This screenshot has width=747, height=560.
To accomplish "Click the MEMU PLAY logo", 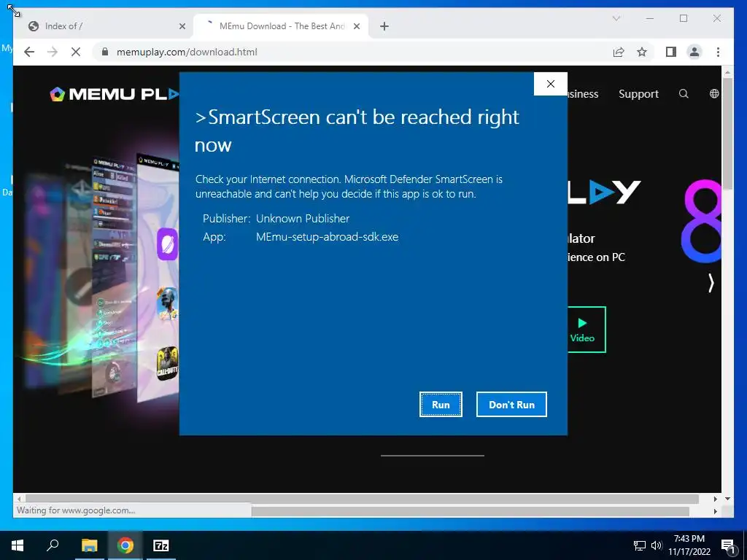I will (115, 94).
